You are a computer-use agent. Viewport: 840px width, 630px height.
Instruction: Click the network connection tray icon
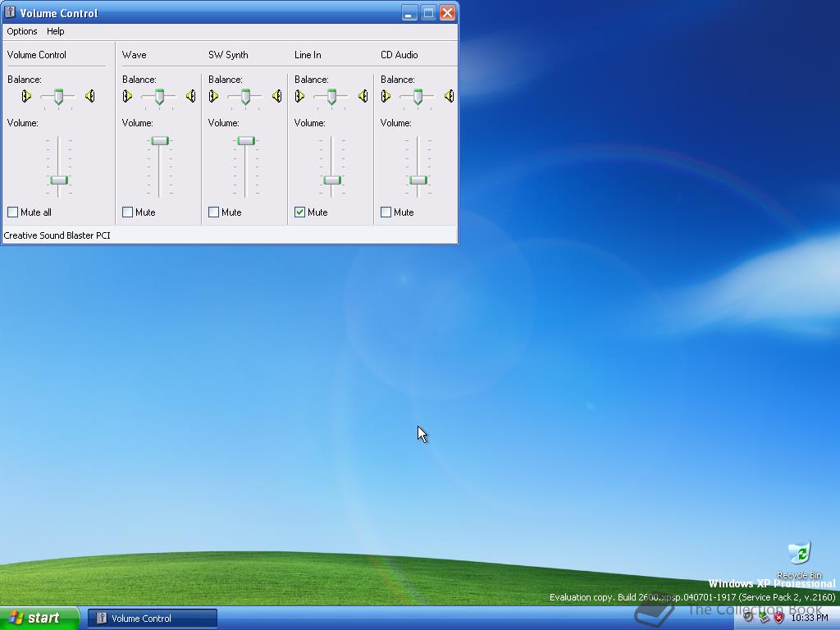click(764, 619)
